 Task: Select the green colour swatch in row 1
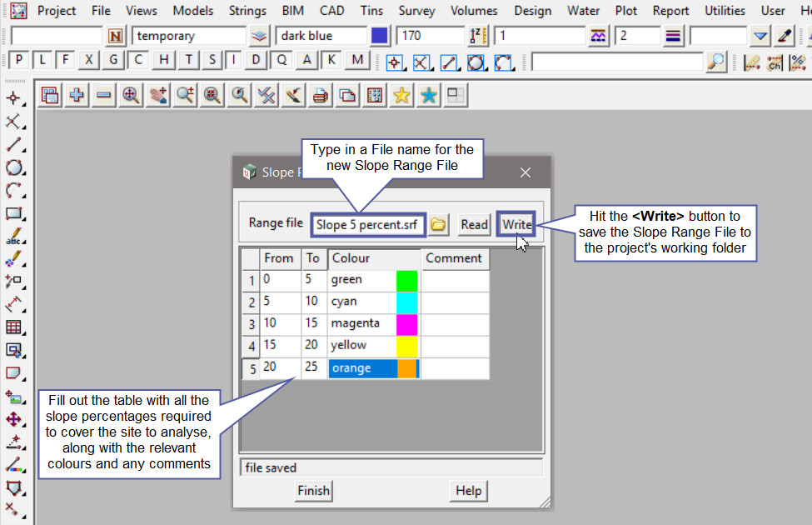pyautogui.click(x=406, y=280)
